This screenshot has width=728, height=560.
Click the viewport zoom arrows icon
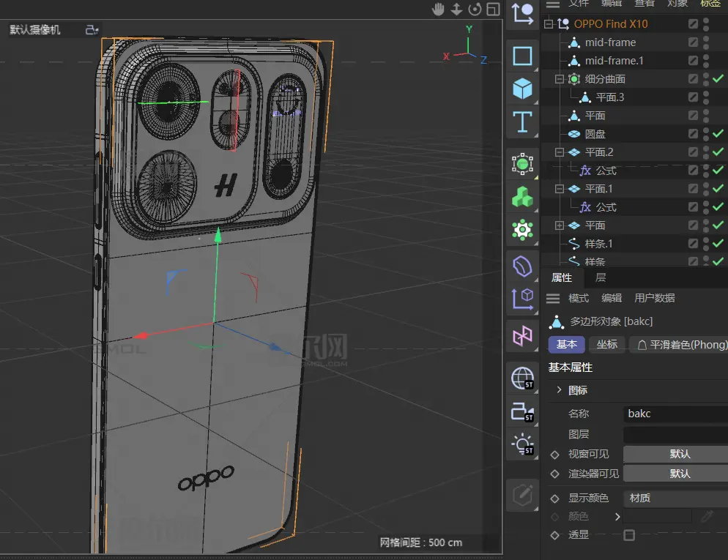[456, 10]
